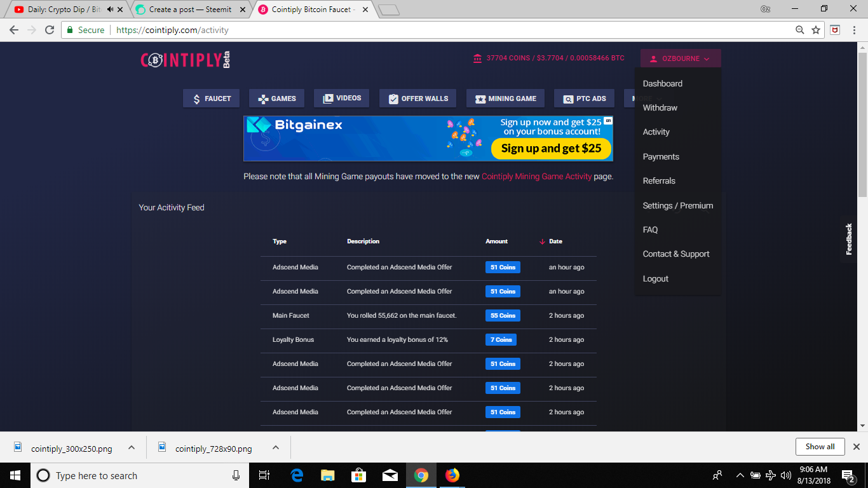868x488 pixels.
Task: Click the Loyalty Bonus type cell
Action: tap(293, 340)
